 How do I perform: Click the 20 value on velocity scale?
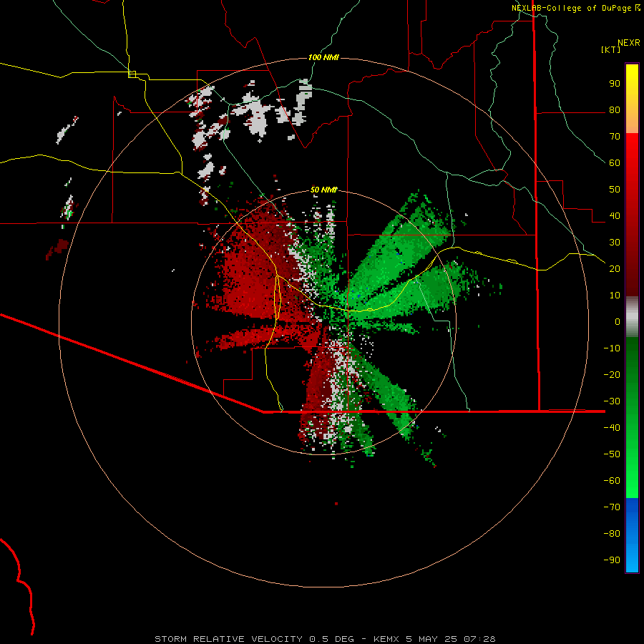[x=615, y=268]
